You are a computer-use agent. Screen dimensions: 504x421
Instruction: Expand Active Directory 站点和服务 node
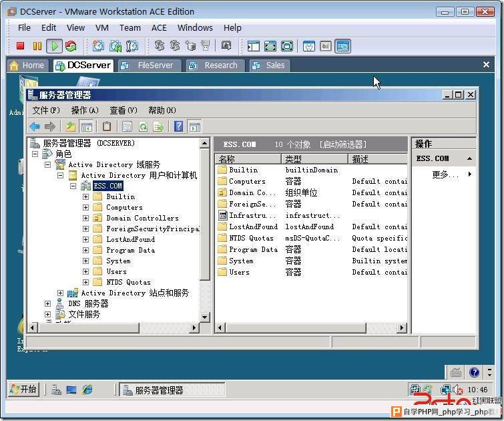point(61,293)
